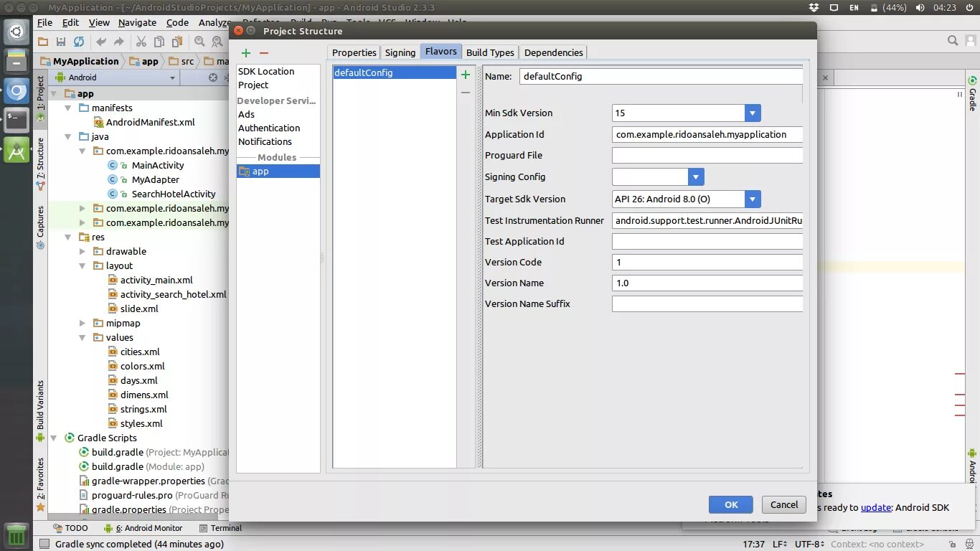
Task: Open the Chromium browser dock icon
Action: (x=17, y=90)
